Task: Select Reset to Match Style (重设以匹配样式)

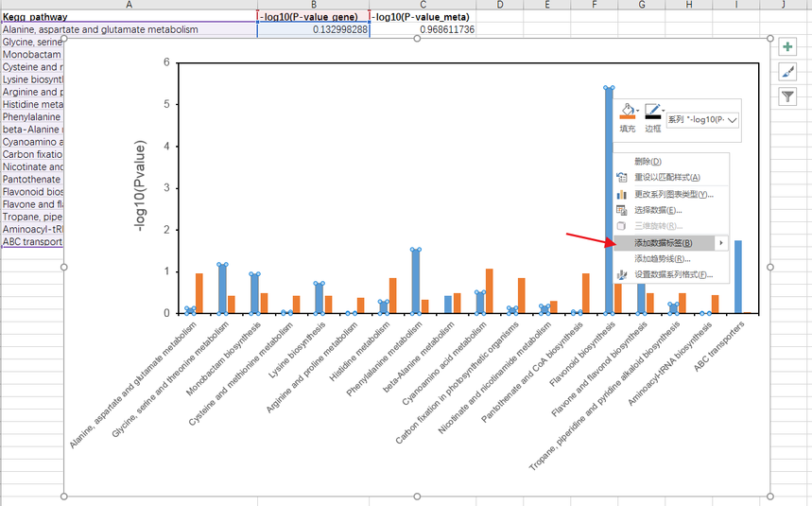Action: pos(667,178)
